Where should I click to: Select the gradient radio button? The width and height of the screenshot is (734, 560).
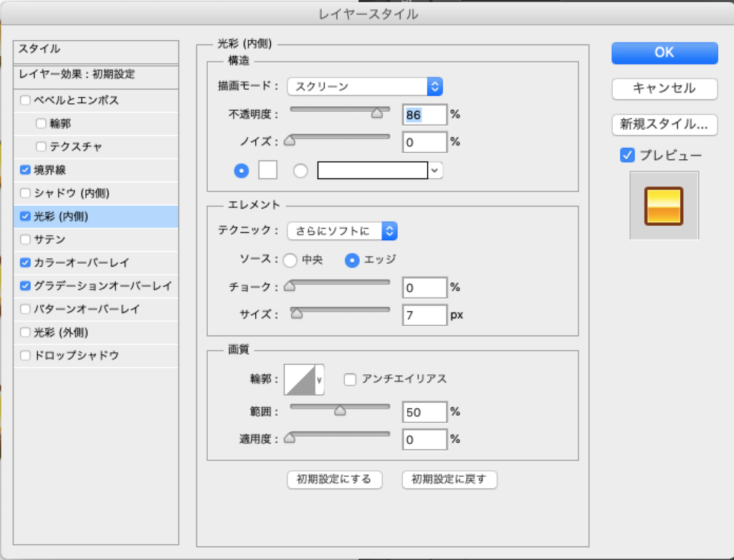[x=300, y=171]
